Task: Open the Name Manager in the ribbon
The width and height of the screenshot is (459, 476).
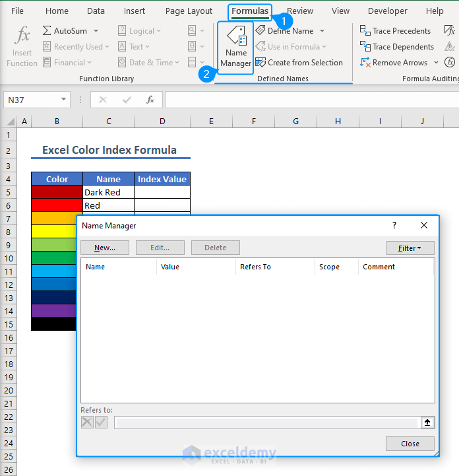Action: pos(235,48)
